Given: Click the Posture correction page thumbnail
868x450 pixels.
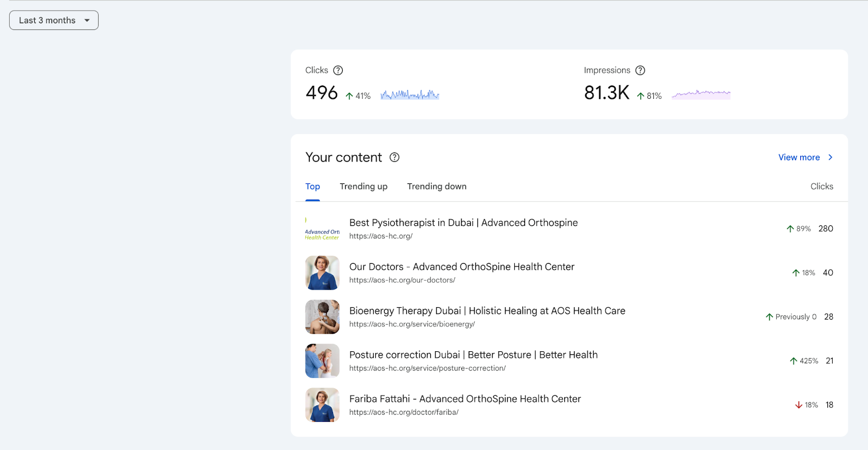Looking at the screenshot, I should point(322,360).
